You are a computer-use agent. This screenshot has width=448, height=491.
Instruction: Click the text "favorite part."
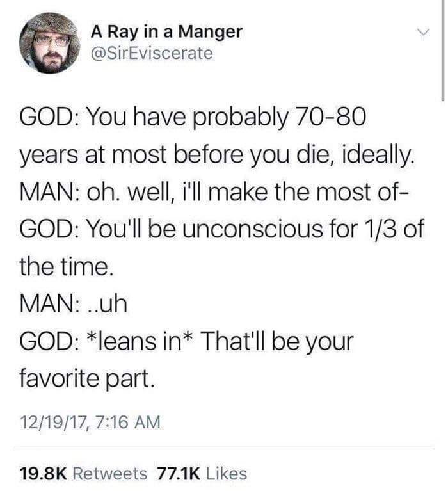pos(86,378)
